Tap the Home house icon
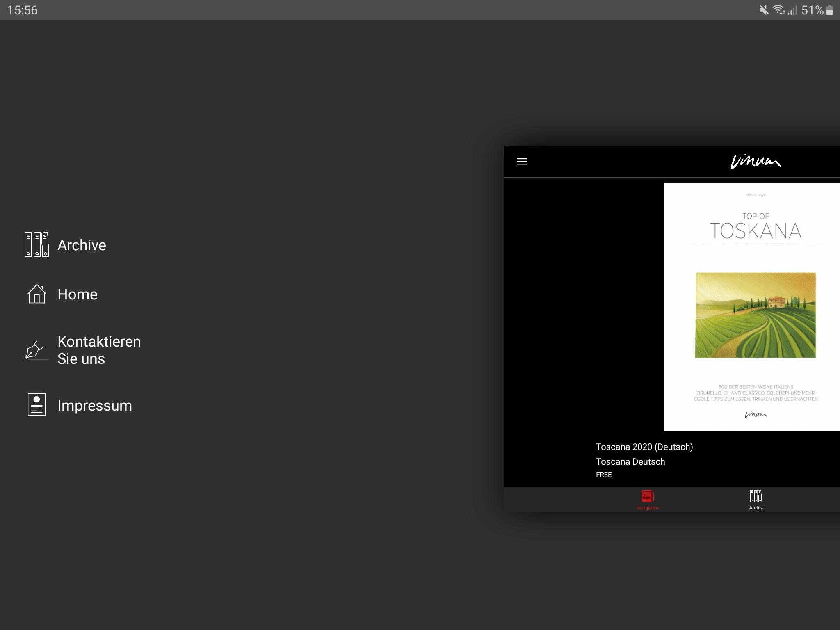Image resolution: width=840 pixels, height=630 pixels. point(37,294)
